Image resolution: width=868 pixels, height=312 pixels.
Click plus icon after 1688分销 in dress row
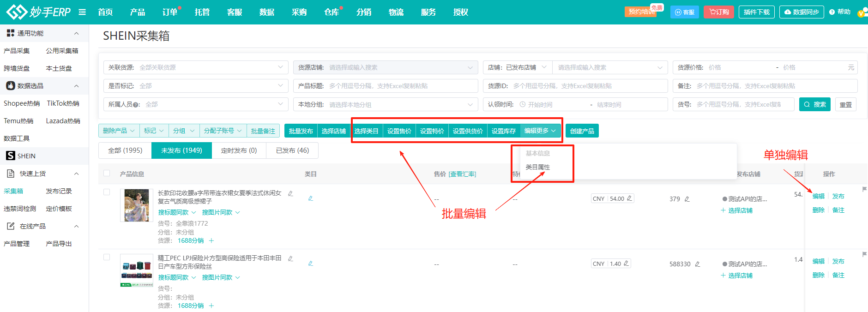pos(211,240)
